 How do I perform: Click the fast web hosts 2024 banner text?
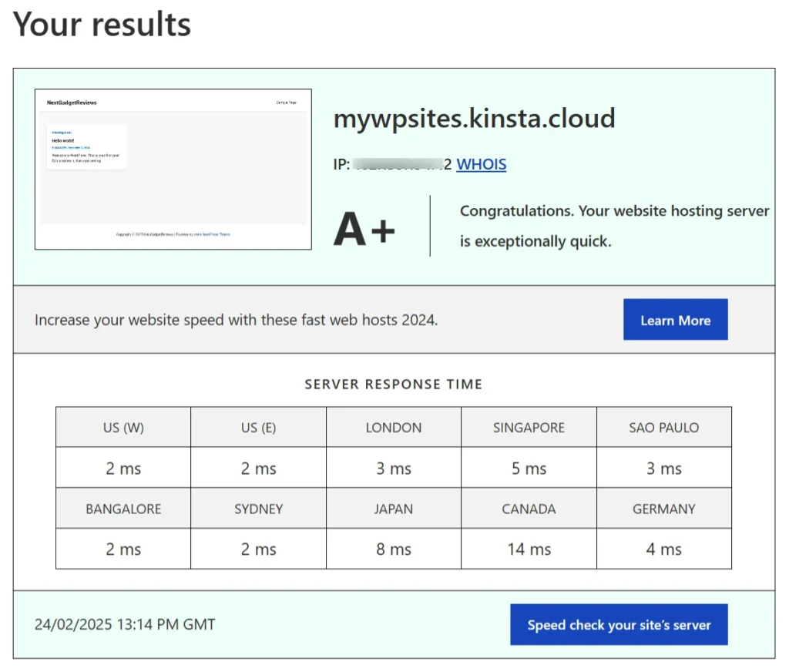[236, 319]
